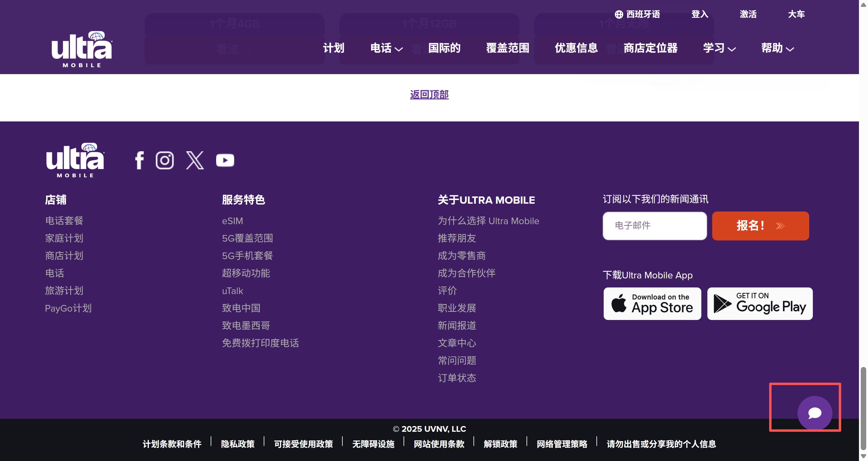This screenshot has height=461, width=868.
Task: Open the YouTube social icon
Action: coord(225,160)
